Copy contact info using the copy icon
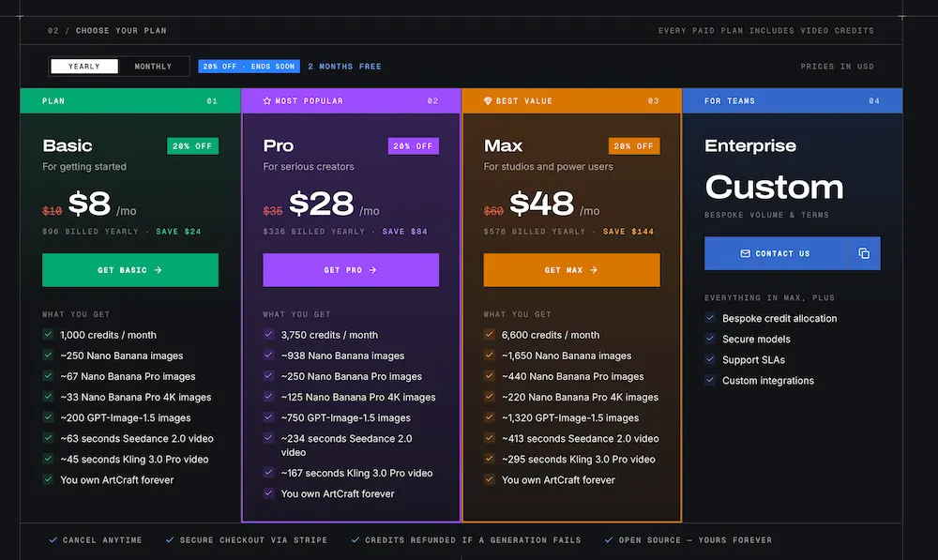Viewport: 938px width, 560px height. click(864, 253)
